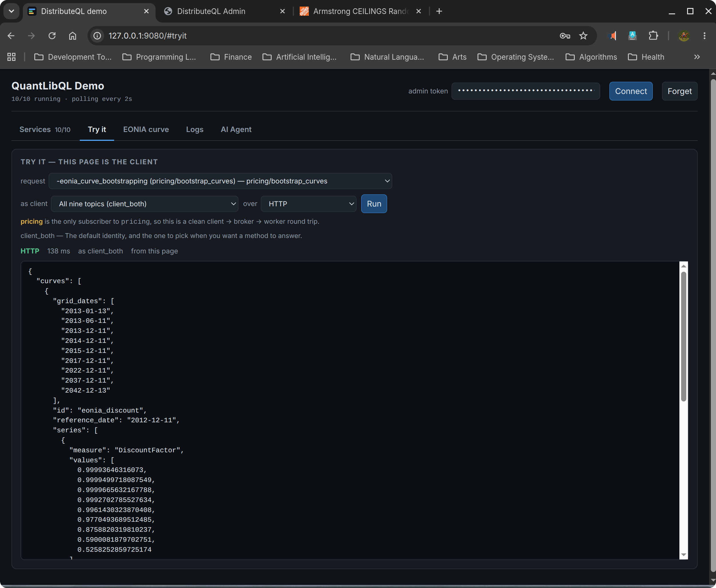The width and height of the screenshot is (716, 588).
Task: Open the Health bookmarks folder
Action: coord(646,57)
